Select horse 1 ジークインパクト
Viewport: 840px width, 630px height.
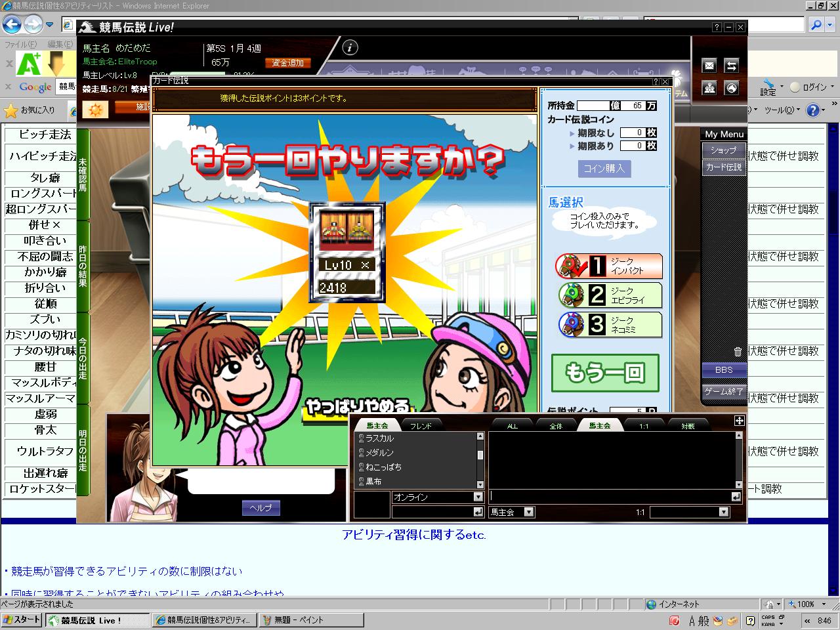click(609, 266)
